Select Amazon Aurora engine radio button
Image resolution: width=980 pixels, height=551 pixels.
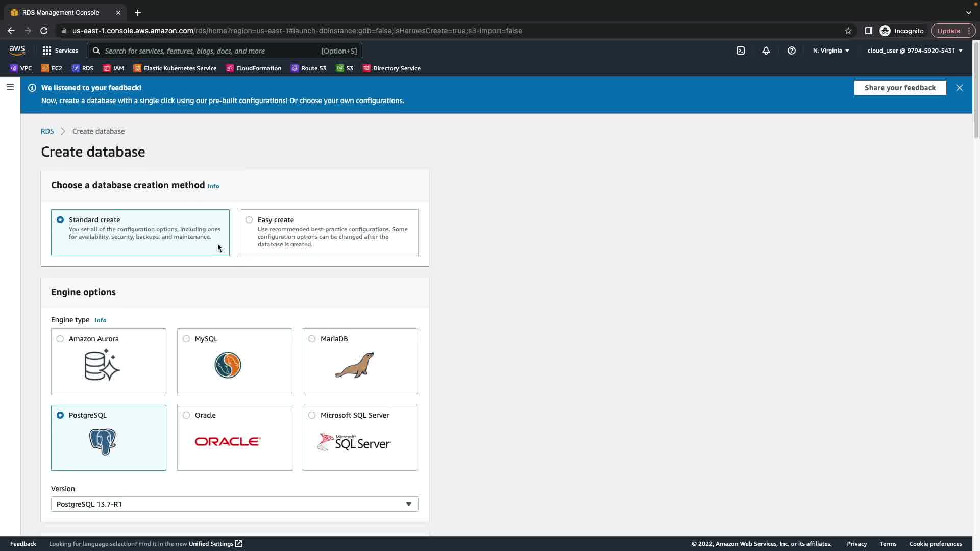pos(60,339)
